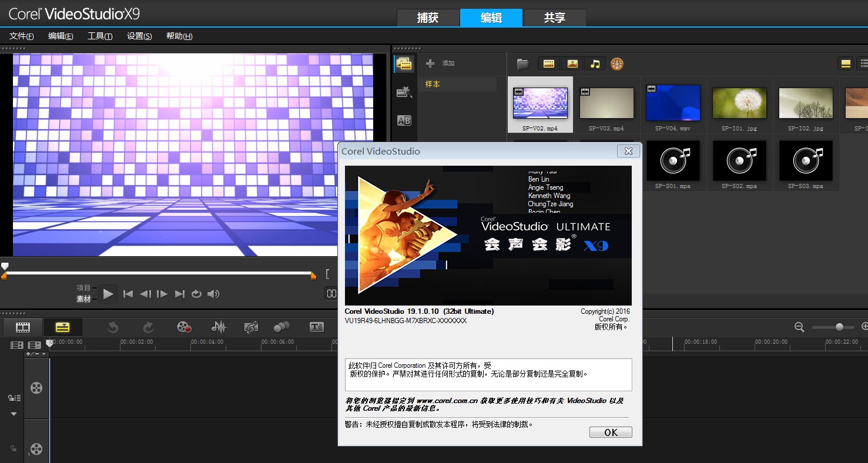Select the 样本 library folder
The height and width of the screenshot is (463, 868).
[x=458, y=85]
